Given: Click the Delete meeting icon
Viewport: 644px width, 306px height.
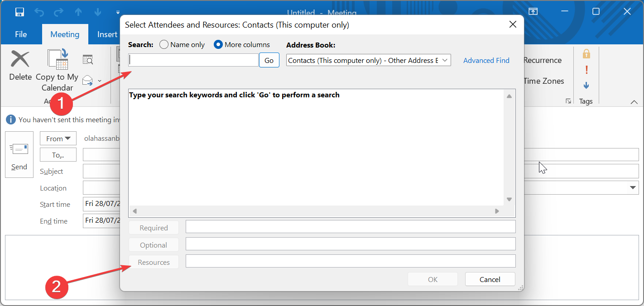Looking at the screenshot, I should pyautogui.click(x=20, y=60).
